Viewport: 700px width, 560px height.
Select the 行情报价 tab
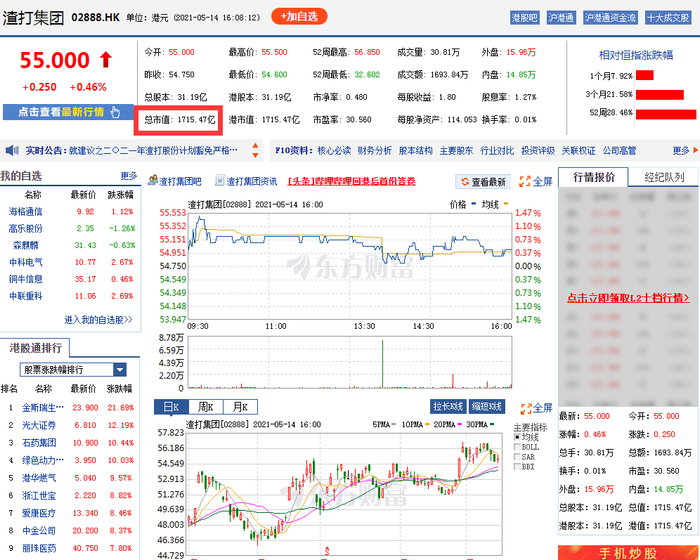pyautogui.click(x=593, y=177)
